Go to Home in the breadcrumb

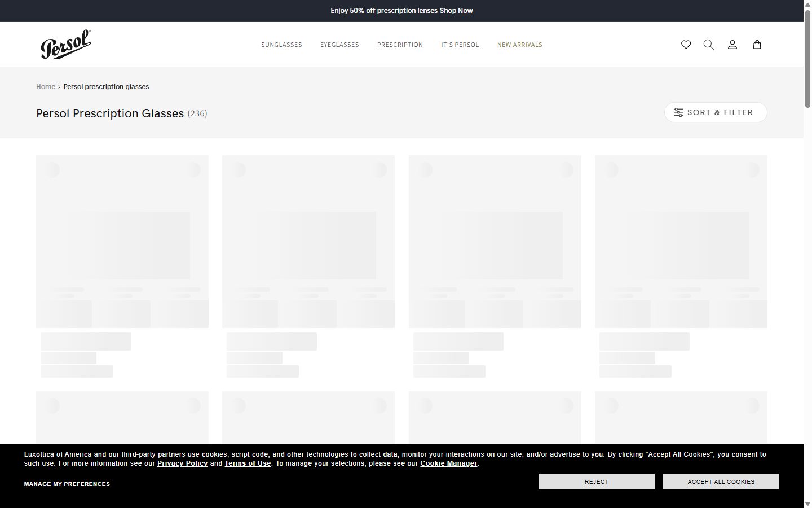click(x=46, y=87)
